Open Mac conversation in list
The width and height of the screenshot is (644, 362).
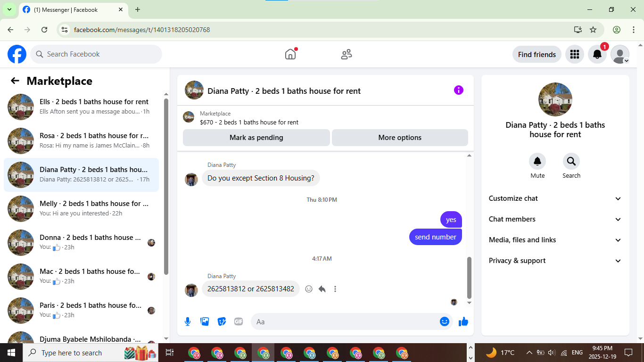tap(81, 277)
